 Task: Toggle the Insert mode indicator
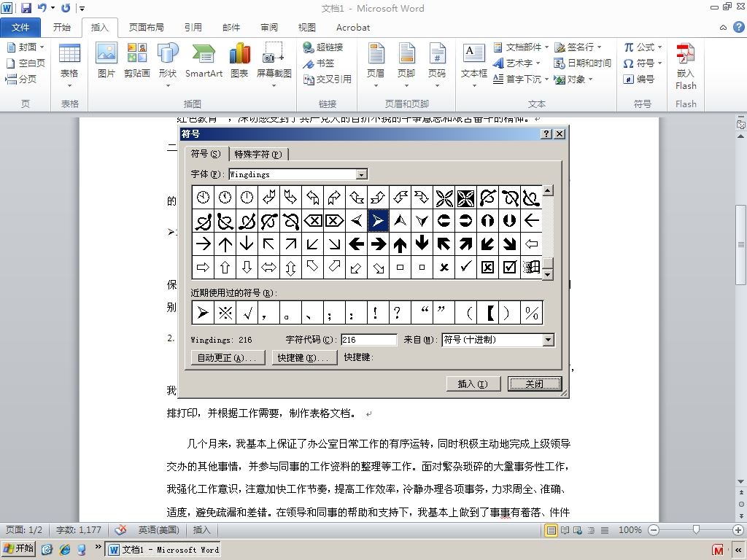(x=201, y=530)
